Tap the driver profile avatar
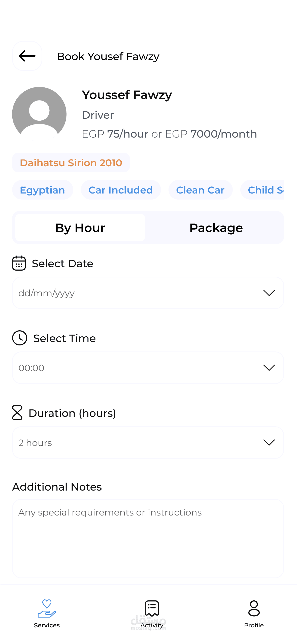 click(x=39, y=114)
